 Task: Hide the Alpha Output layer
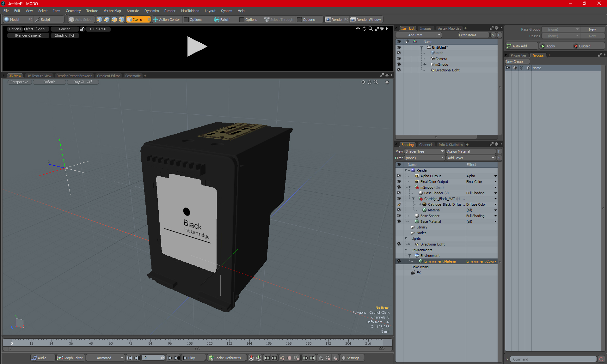[x=399, y=176]
